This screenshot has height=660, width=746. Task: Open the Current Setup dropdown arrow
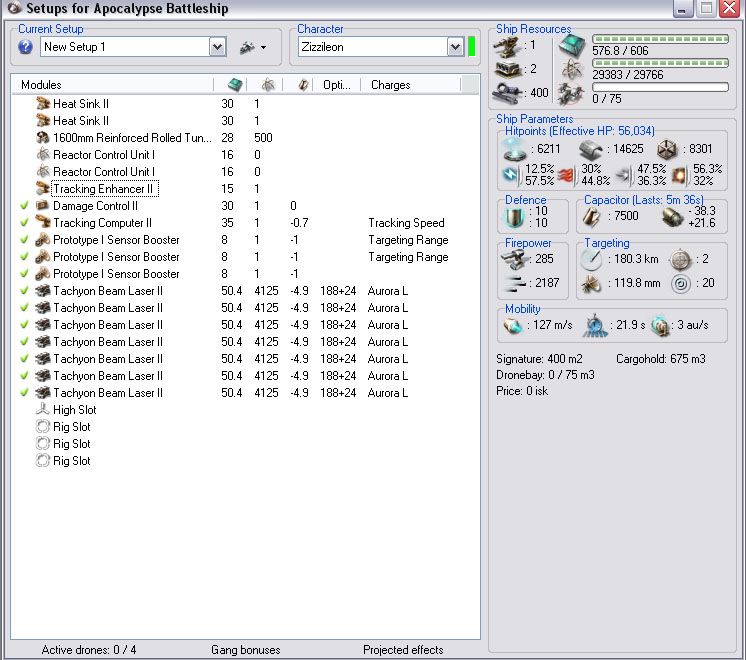pos(217,47)
